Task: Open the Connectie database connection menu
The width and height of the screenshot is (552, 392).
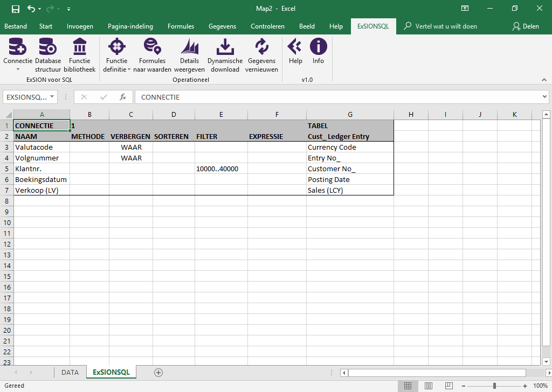Action: coord(18,55)
